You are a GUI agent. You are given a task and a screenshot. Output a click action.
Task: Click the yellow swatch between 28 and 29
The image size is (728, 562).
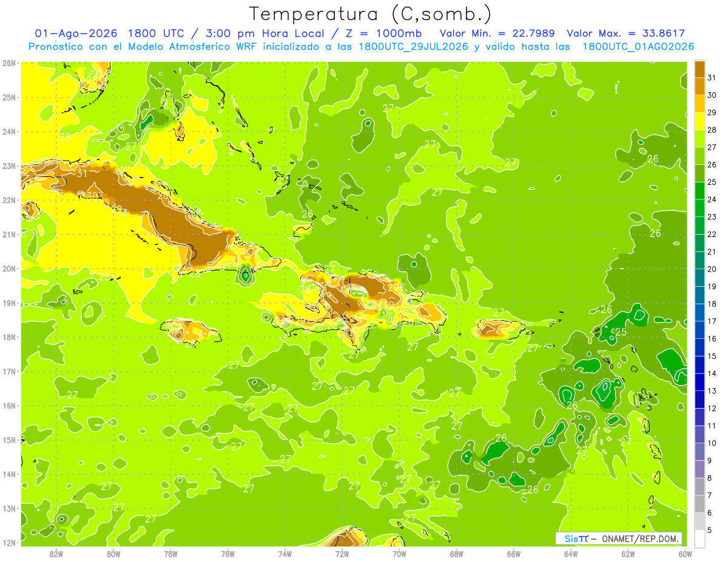tap(700, 121)
